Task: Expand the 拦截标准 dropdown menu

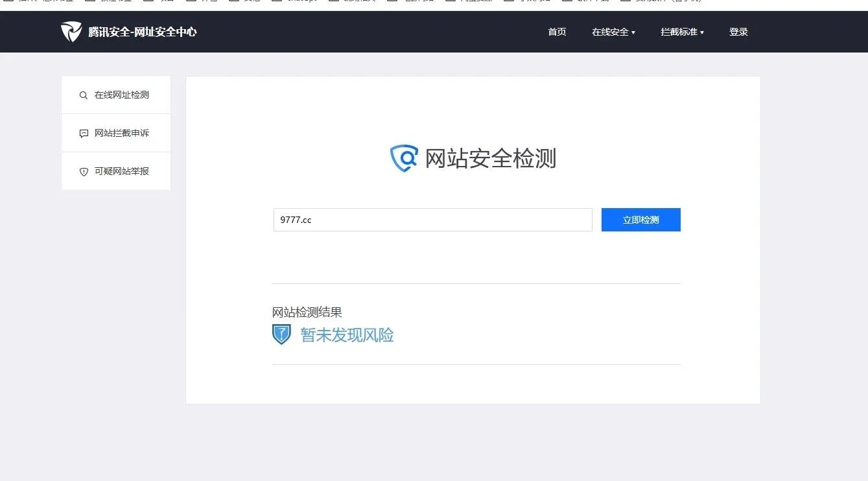Action: (x=682, y=32)
